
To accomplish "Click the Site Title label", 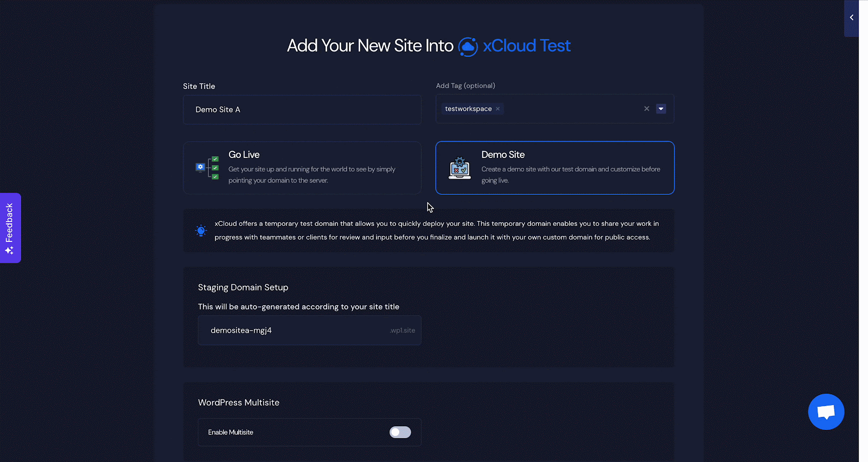I will (199, 86).
